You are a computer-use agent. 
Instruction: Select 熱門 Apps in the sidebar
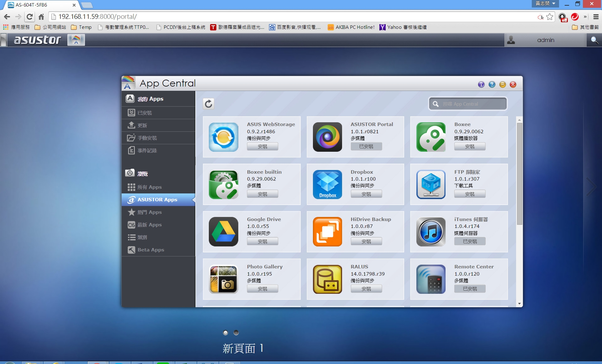(x=158, y=212)
